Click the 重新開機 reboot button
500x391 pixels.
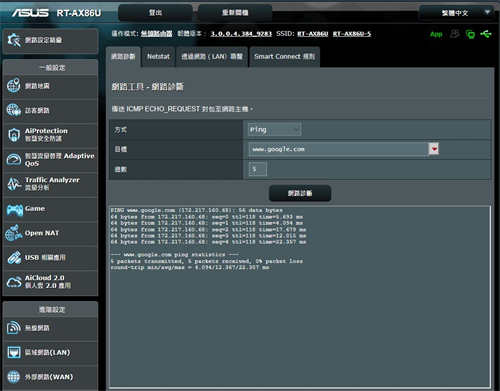pos(235,13)
